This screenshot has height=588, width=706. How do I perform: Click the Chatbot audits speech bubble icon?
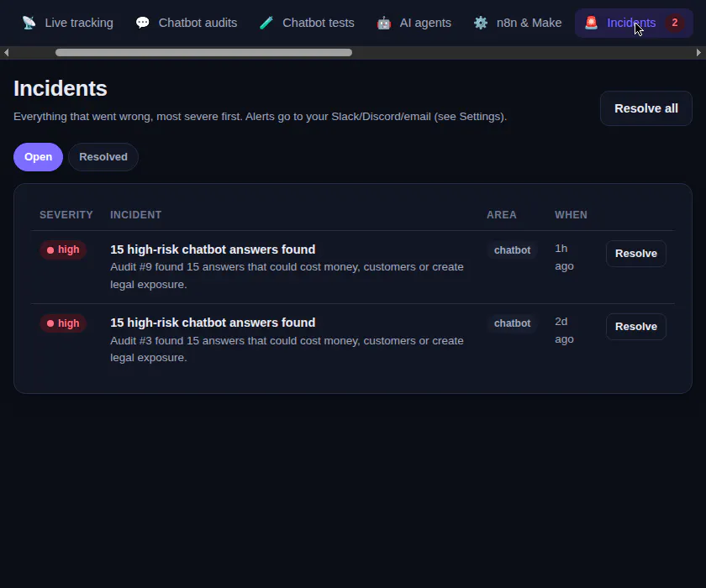coord(143,23)
